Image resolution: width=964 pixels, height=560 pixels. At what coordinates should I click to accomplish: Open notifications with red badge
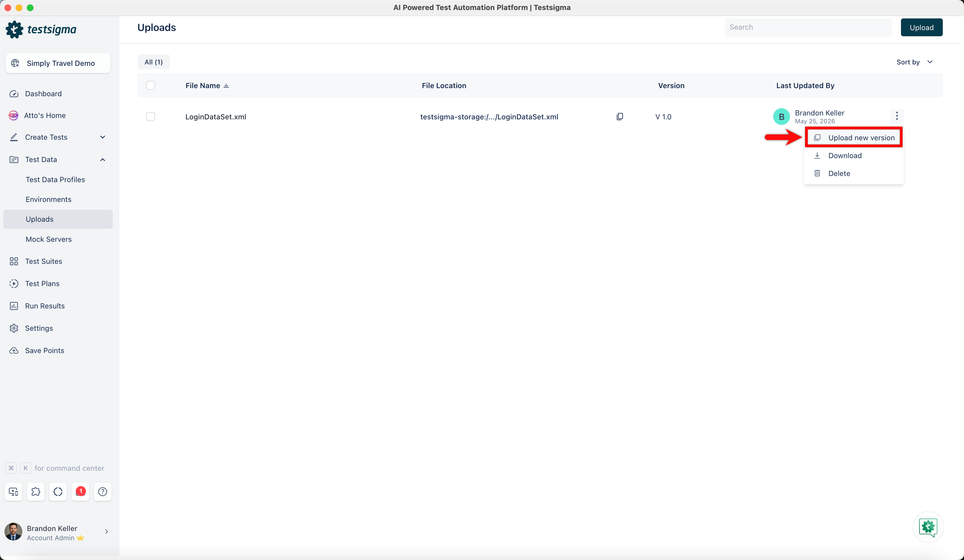click(80, 491)
